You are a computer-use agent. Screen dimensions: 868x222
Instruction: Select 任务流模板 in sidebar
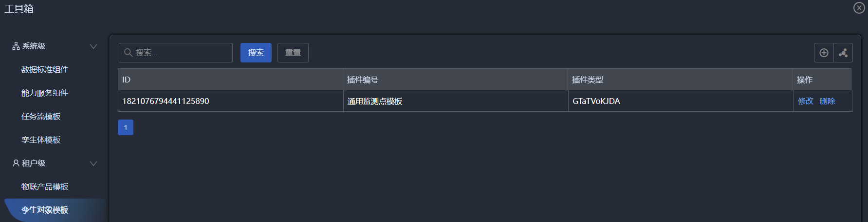tap(41, 116)
